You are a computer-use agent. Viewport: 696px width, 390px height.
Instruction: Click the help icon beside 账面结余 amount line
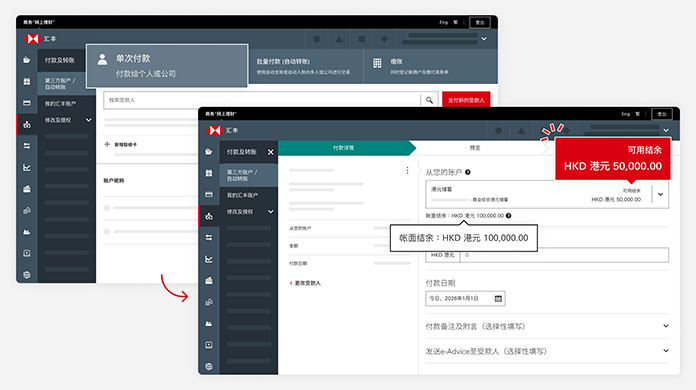[509, 216]
